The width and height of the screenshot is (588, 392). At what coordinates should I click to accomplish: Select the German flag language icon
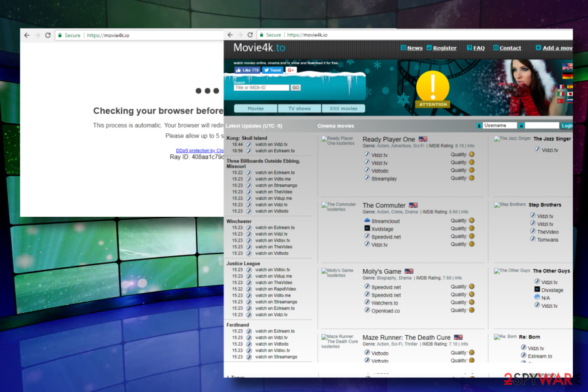568,75
